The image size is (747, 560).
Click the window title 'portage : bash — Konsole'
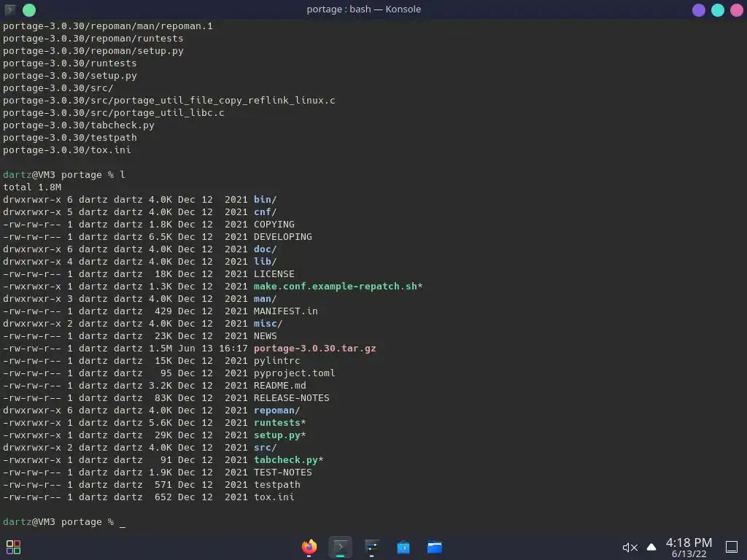pyautogui.click(x=363, y=9)
